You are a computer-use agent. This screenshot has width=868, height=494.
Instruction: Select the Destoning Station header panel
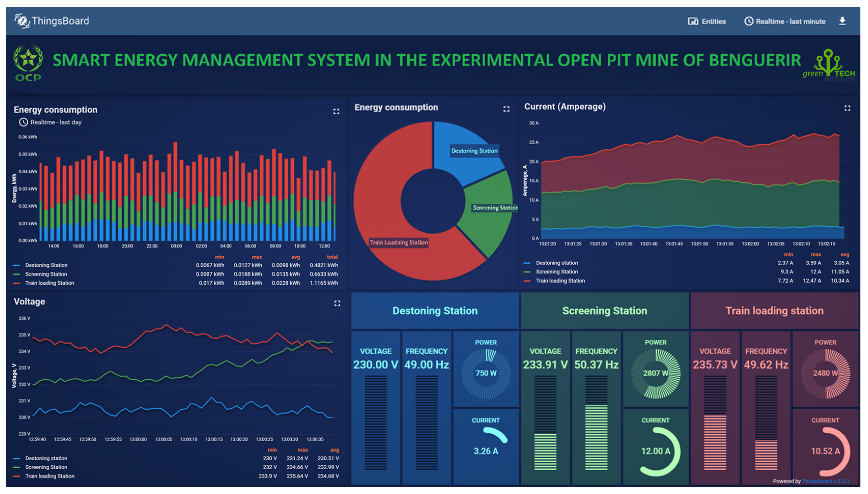click(x=435, y=311)
